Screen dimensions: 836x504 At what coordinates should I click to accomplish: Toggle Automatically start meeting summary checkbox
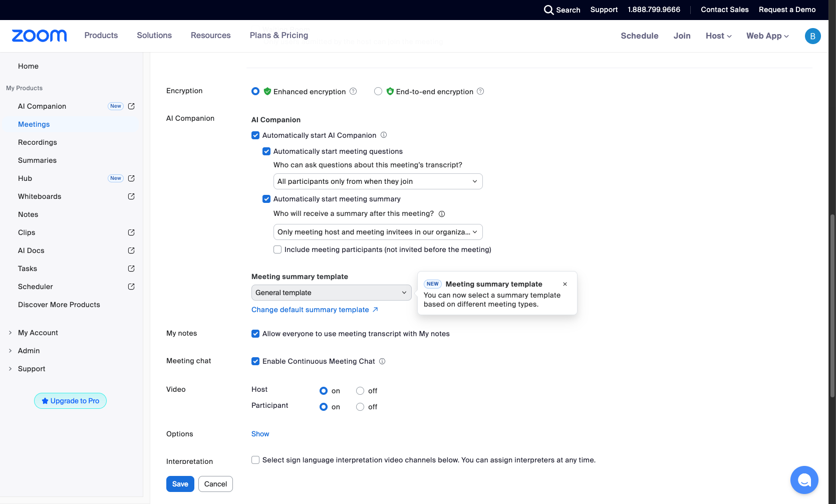[x=266, y=199]
